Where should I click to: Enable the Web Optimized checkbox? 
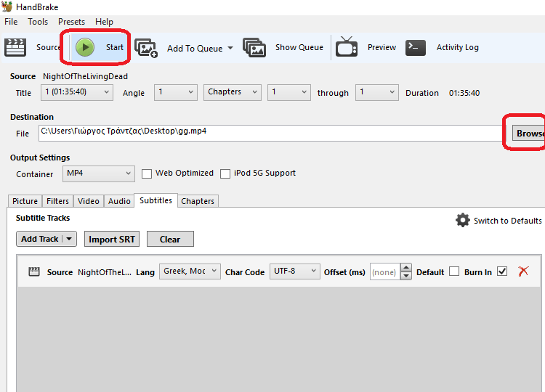147,173
